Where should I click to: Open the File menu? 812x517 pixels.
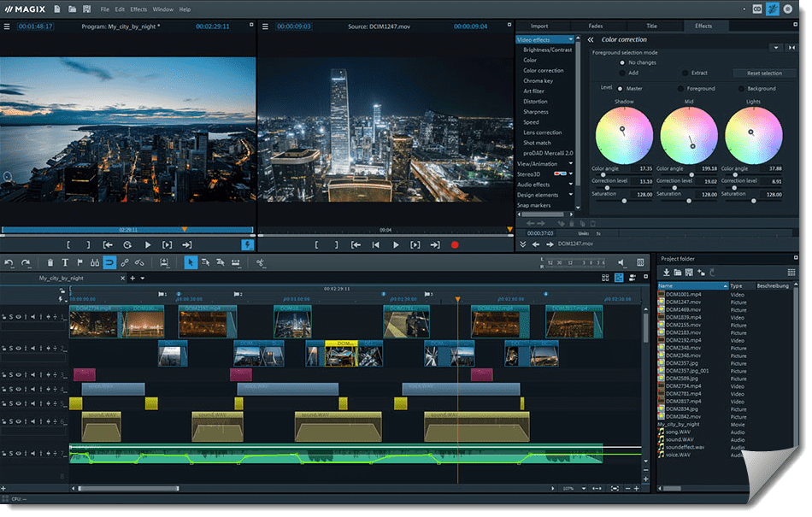tap(104, 9)
